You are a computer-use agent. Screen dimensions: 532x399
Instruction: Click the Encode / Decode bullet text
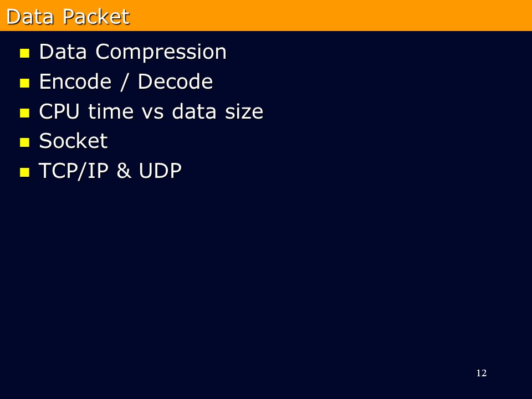(126, 82)
